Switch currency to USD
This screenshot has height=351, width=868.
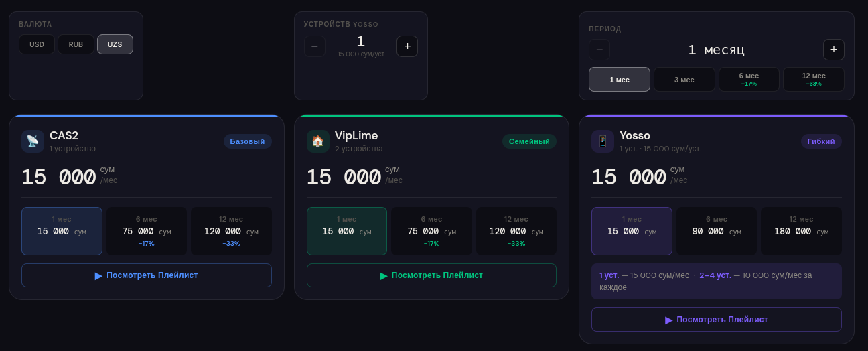37,44
